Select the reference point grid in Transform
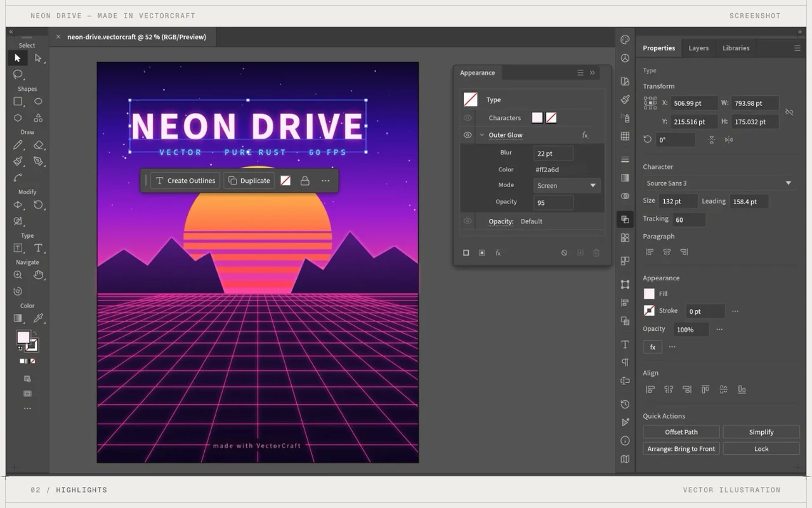The image size is (812, 508). (650, 103)
